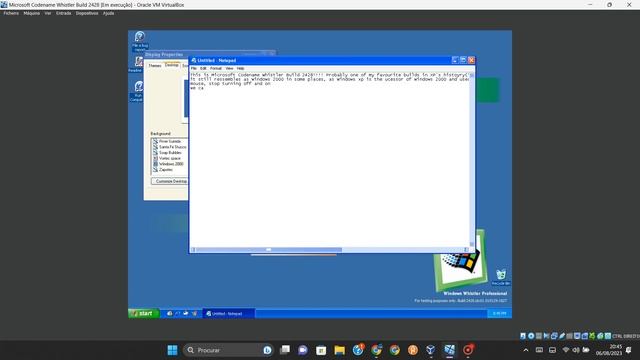The height and width of the screenshot is (360, 640).
Task: Close Notepad with the red X button
Action: click(471, 60)
